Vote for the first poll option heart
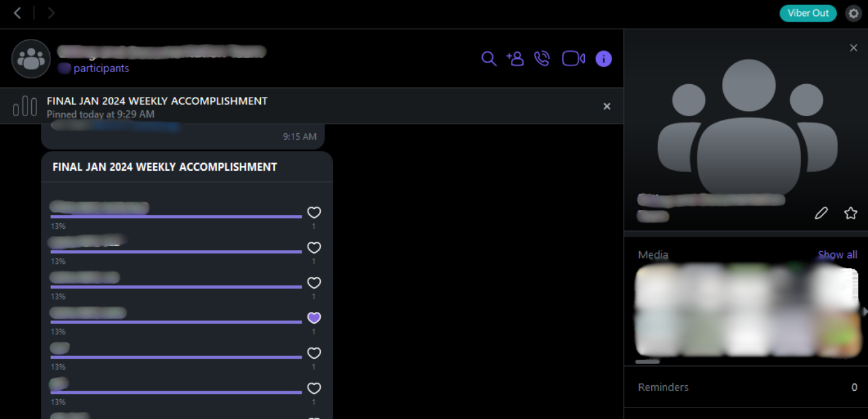The width and height of the screenshot is (868, 419). [x=314, y=212]
